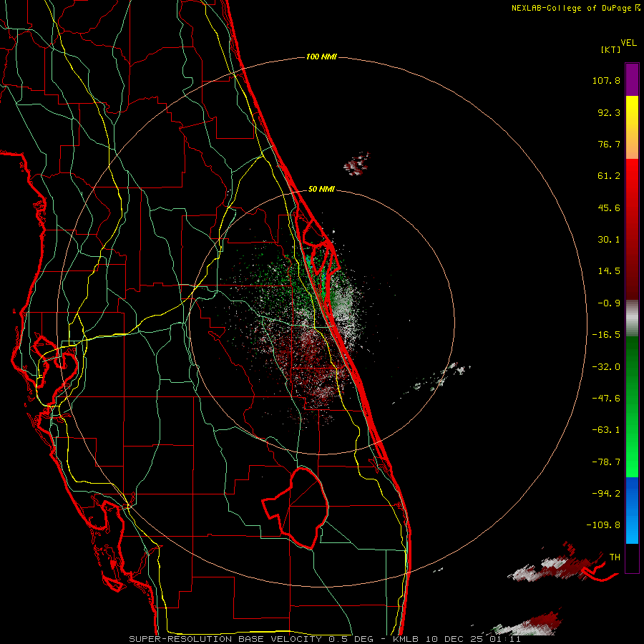Screen dimensions: 644x644
Task: Pick the green segment of the color bar
Action: (x=632, y=406)
